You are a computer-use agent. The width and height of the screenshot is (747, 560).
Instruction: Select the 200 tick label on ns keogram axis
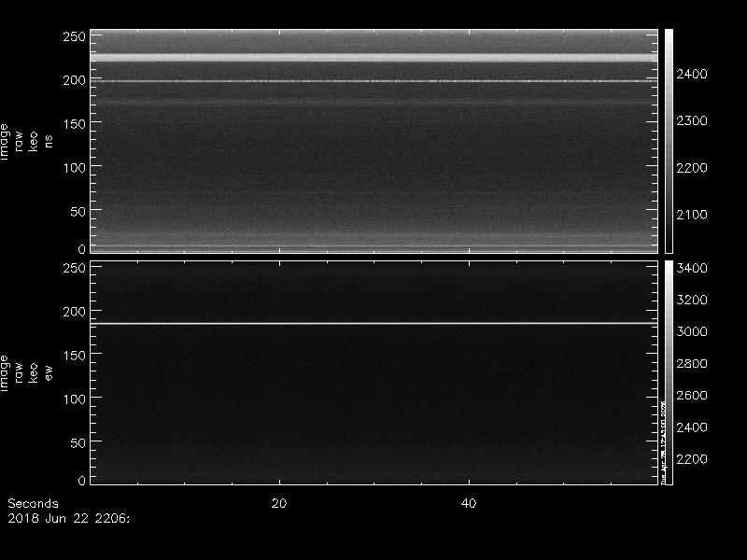(75, 80)
